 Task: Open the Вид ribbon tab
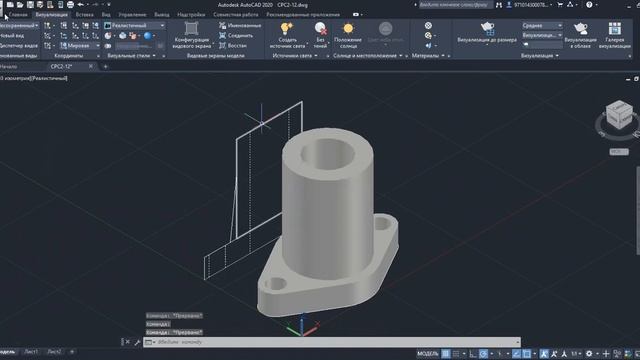(x=106, y=15)
